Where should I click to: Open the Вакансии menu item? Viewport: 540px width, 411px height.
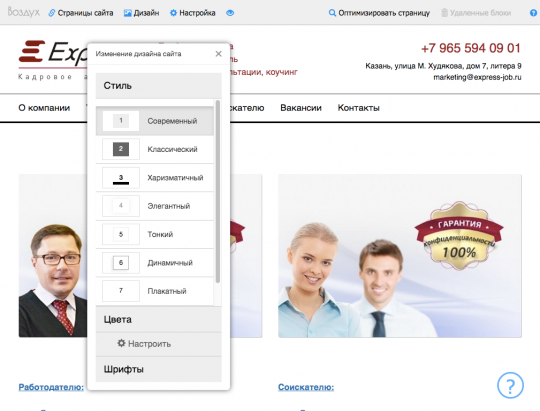[x=301, y=108]
